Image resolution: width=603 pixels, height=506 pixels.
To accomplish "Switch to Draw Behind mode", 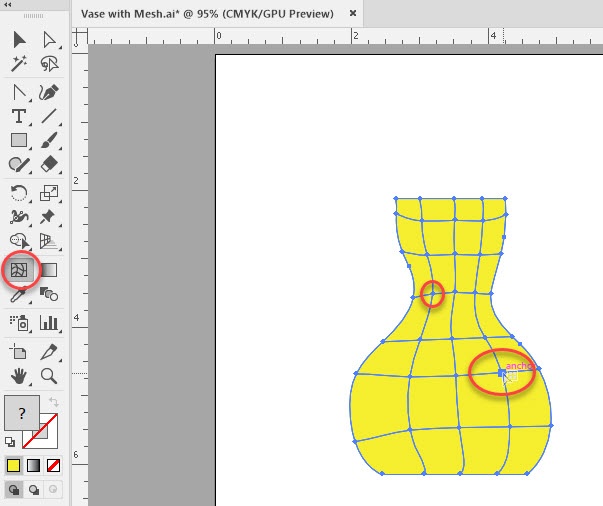I will pos(33,489).
